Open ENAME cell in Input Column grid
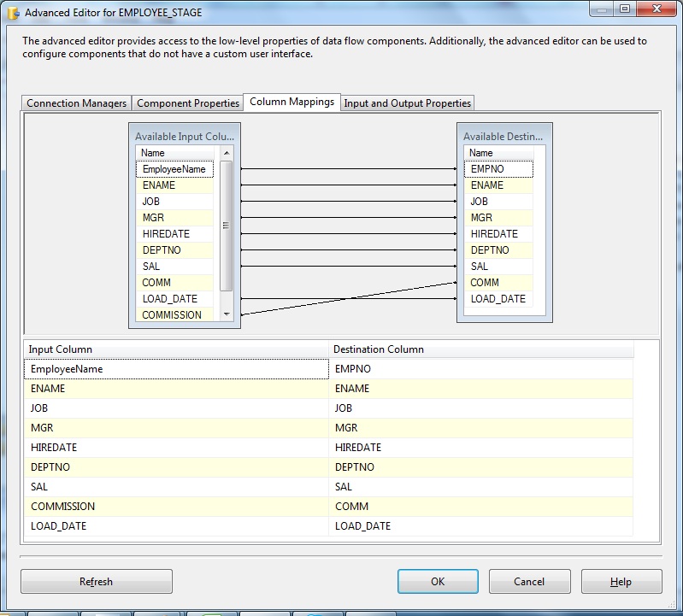The image size is (683, 616). click(176, 389)
